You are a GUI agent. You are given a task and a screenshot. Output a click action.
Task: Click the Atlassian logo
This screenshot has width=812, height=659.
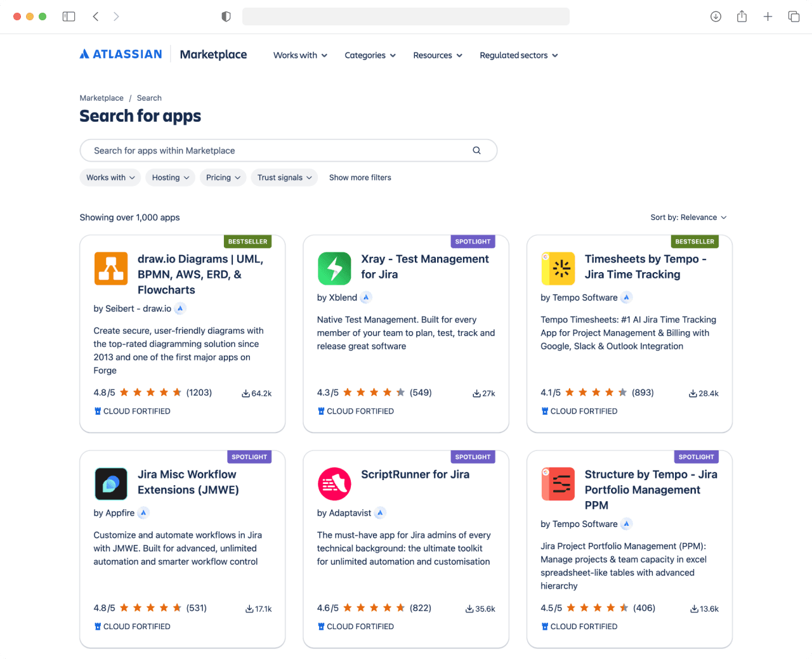tap(121, 55)
